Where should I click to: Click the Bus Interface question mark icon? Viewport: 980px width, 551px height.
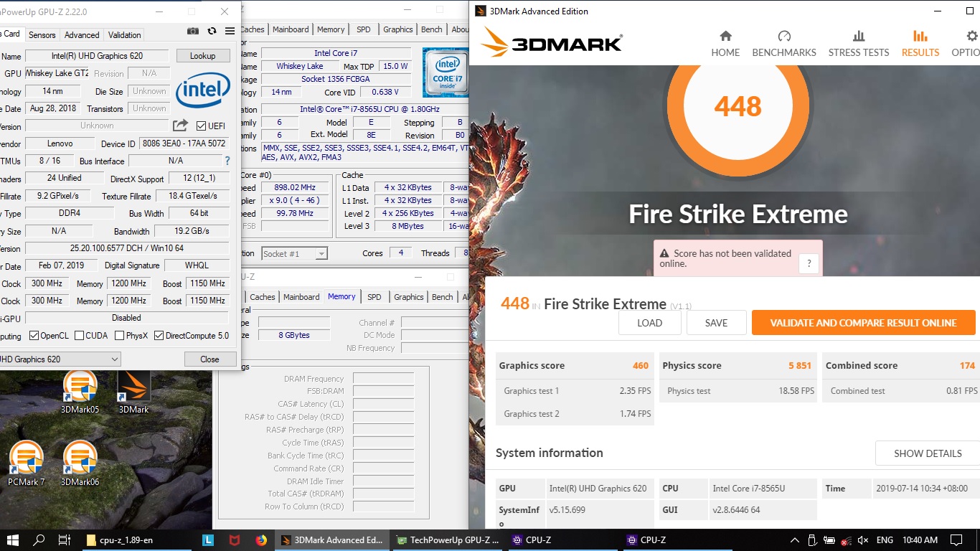pyautogui.click(x=227, y=161)
